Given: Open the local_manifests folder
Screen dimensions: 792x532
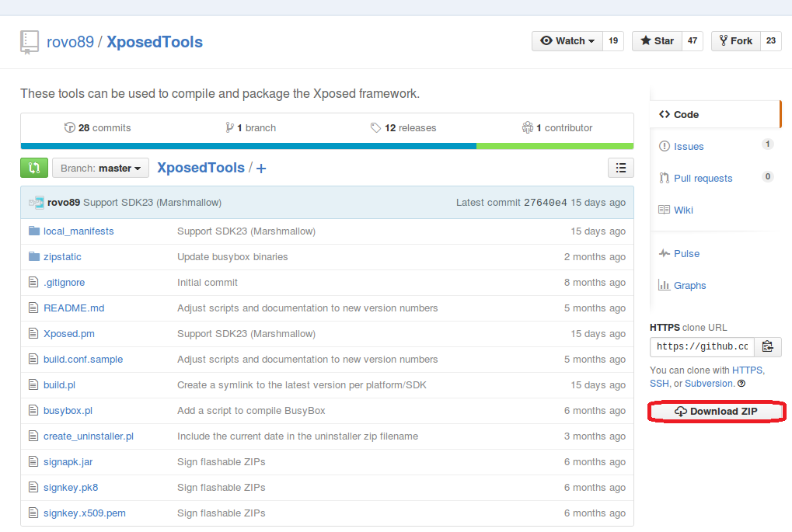Looking at the screenshot, I should [x=79, y=231].
